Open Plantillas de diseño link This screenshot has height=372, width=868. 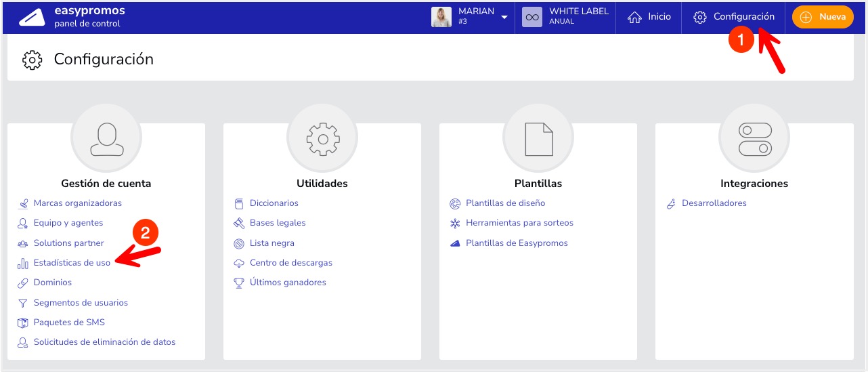point(505,203)
